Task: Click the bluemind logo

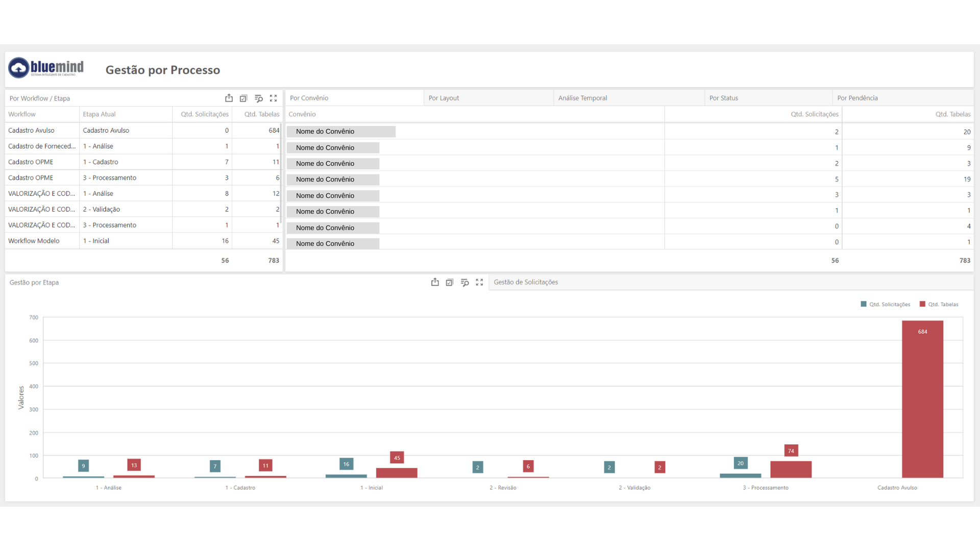Action: pyautogui.click(x=46, y=68)
